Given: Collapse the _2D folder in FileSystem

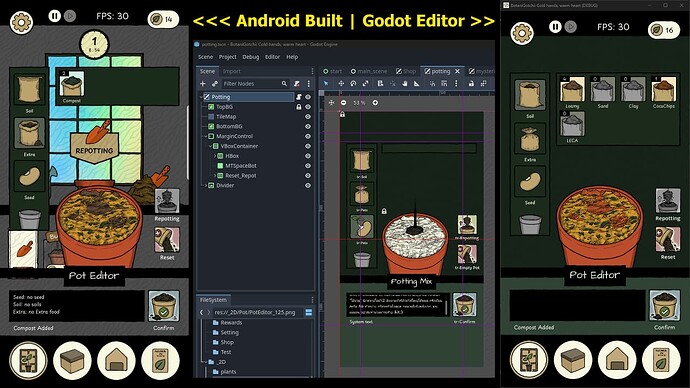Looking at the screenshot, I should [206, 362].
